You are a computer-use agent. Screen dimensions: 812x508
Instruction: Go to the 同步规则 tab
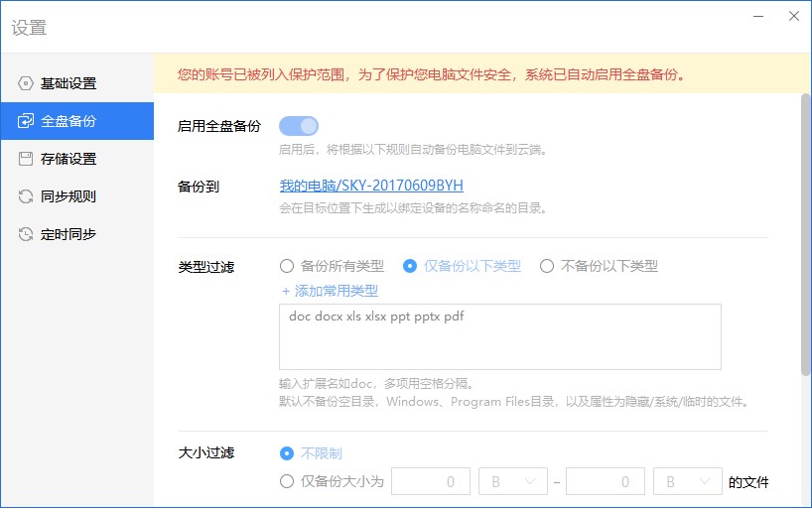pyautogui.click(x=77, y=196)
